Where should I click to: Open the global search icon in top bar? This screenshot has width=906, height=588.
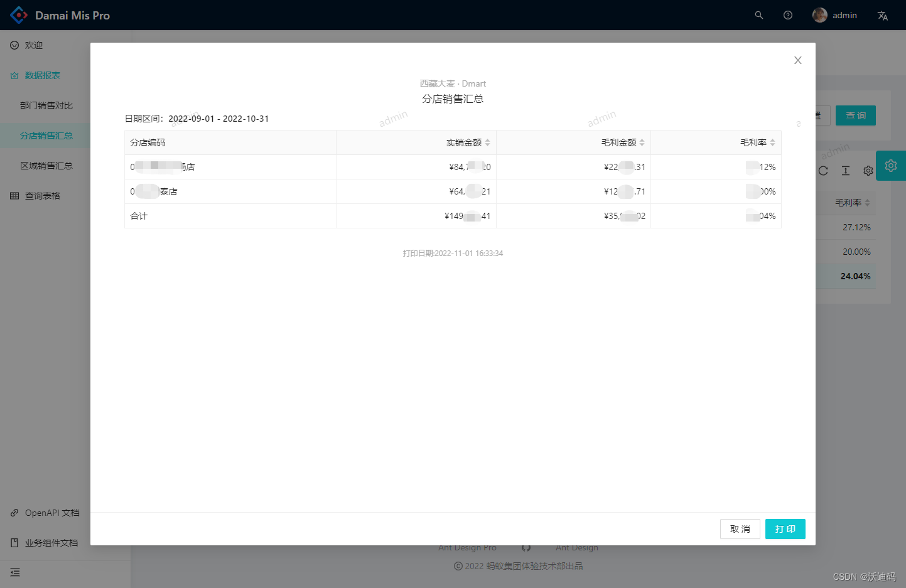pos(758,14)
